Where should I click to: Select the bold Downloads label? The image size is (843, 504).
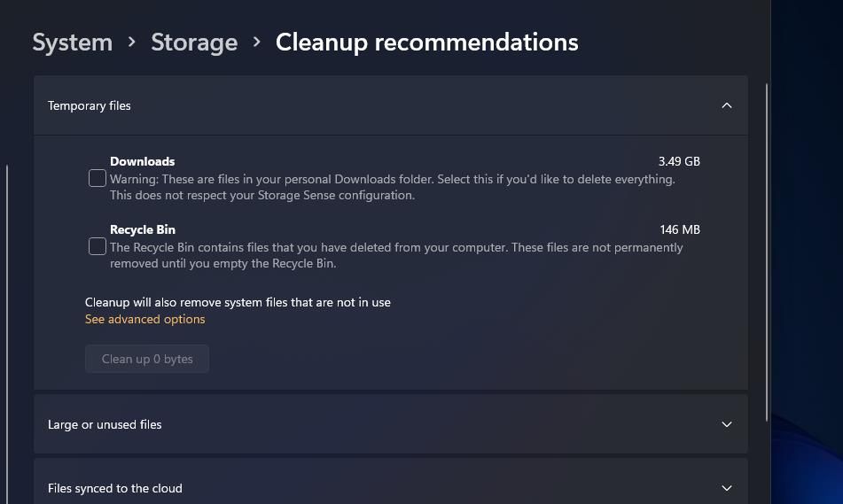(x=142, y=161)
